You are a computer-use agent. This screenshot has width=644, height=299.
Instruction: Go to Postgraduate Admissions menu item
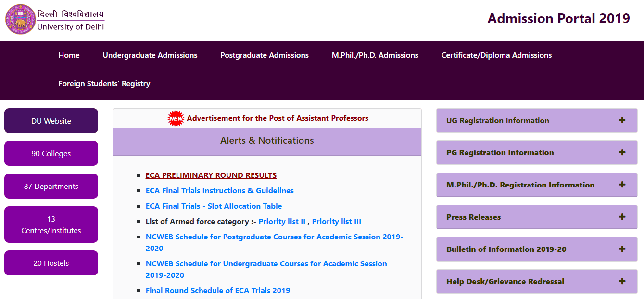pos(265,55)
